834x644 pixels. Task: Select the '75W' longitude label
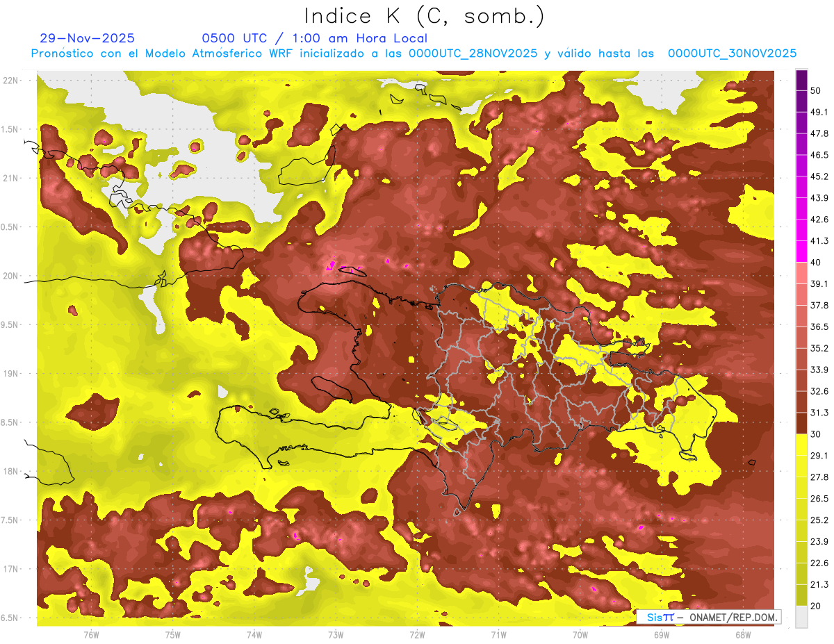173,635
